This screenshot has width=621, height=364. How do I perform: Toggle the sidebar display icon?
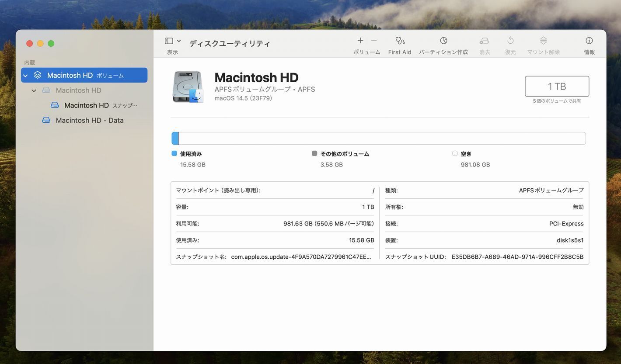(x=169, y=41)
